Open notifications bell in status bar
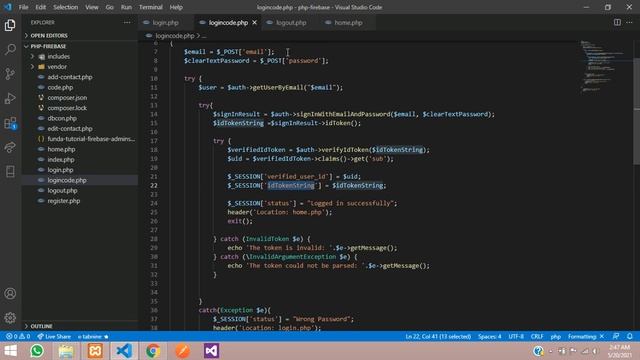The height and width of the screenshot is (360, 640). coord(630,336)
